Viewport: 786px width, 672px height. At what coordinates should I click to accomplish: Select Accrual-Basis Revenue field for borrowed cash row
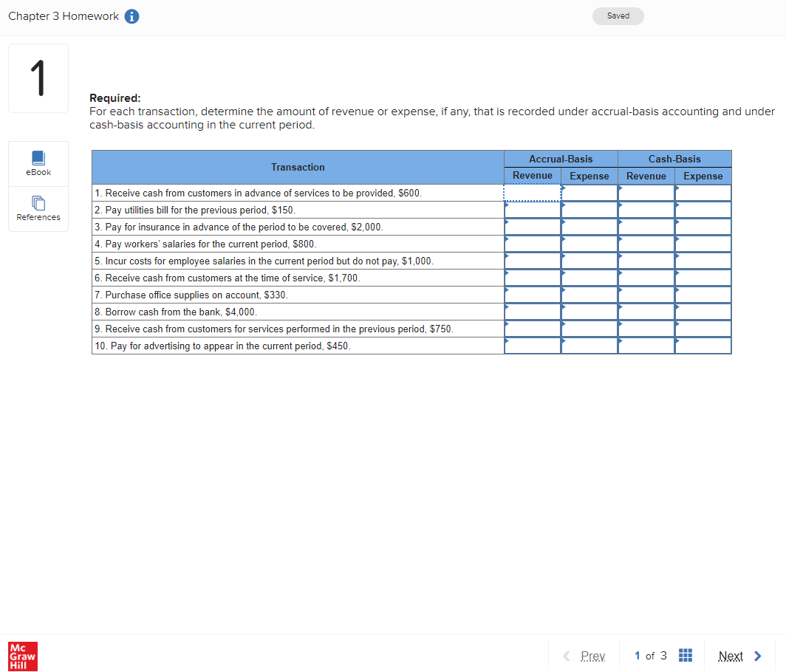(x=533, y=312)
